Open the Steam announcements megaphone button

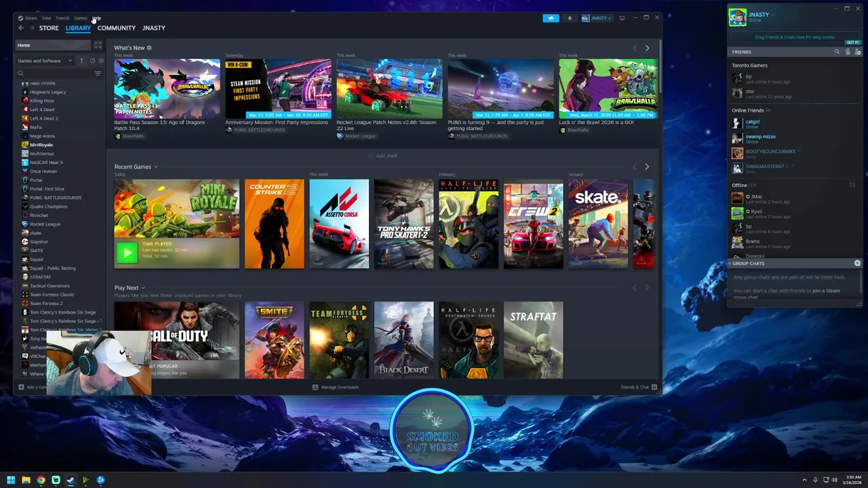click(x=551, y=18)
